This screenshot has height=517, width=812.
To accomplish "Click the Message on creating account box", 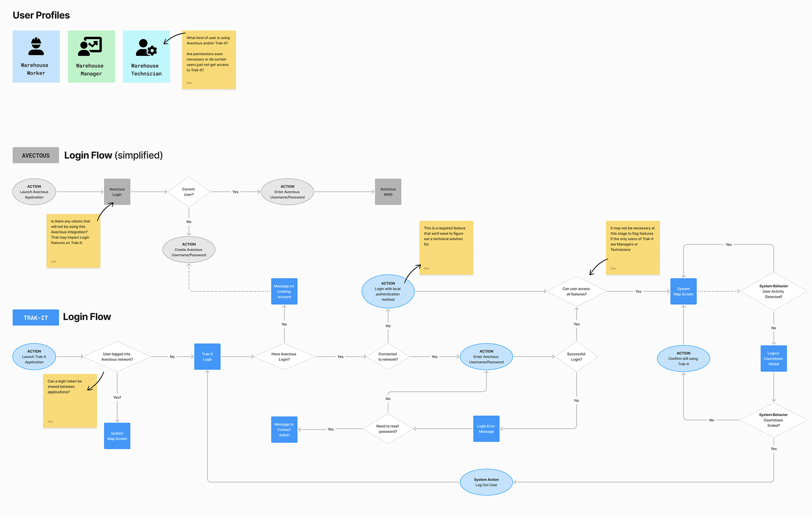I will (x=284, y=291).
